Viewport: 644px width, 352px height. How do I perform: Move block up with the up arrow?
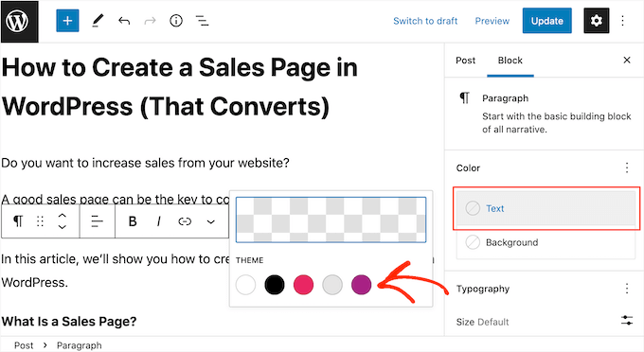pyautogui.click(x=62, y=216)
